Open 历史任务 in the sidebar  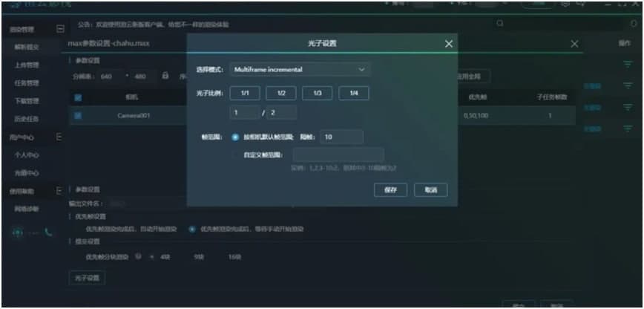point(27,119)
